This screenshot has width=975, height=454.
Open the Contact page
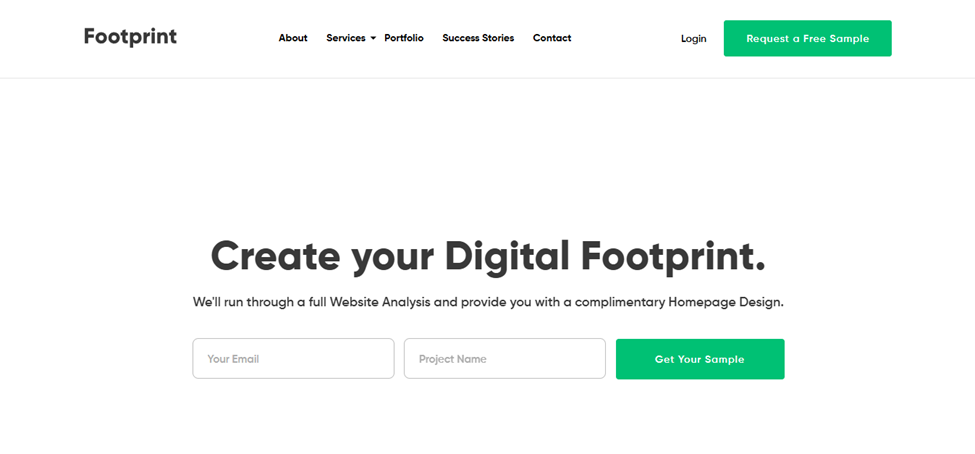(552, 38)
